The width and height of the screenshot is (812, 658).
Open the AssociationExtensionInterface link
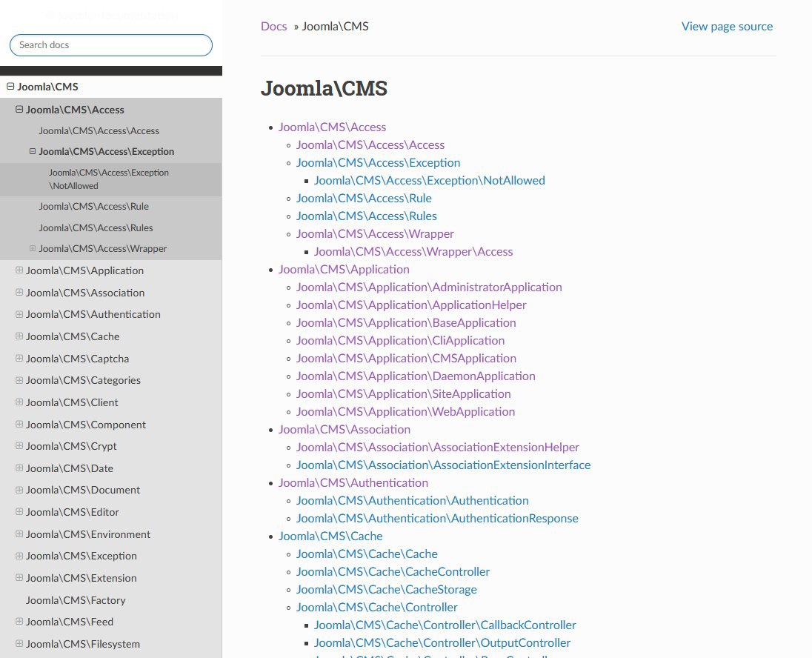(443, 465)
